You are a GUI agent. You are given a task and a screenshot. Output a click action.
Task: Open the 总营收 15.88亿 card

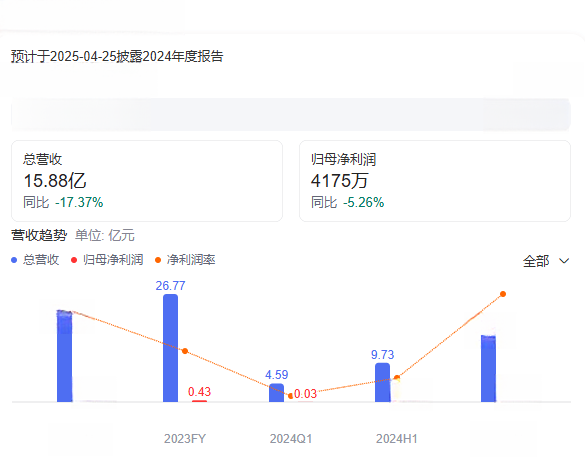click(x=147, y=181)
